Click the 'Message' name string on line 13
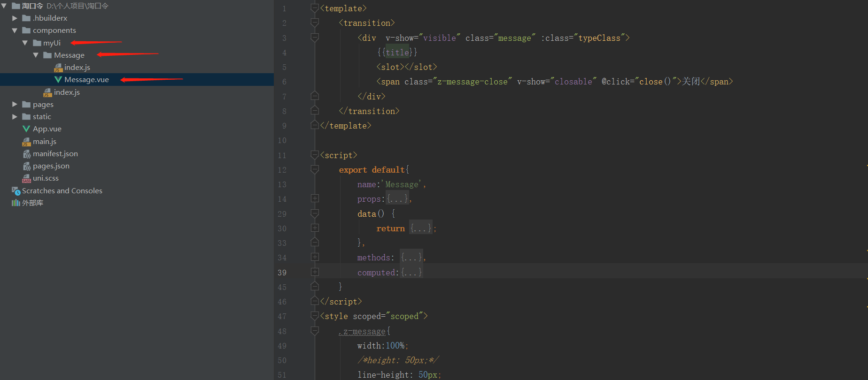Image resolution: width=868 pixels, height=380 pixels. click(x=402, y=184)
